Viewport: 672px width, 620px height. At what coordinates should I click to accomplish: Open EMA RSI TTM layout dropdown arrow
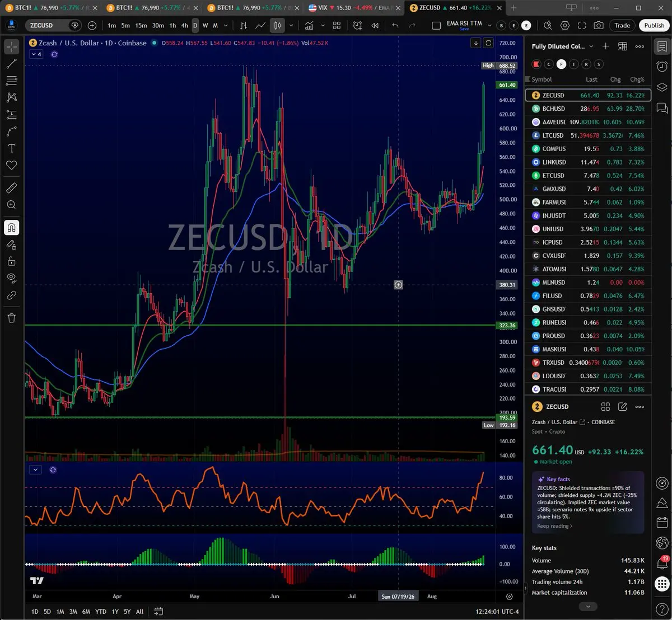pyautogui.click(x=489, y=26)
